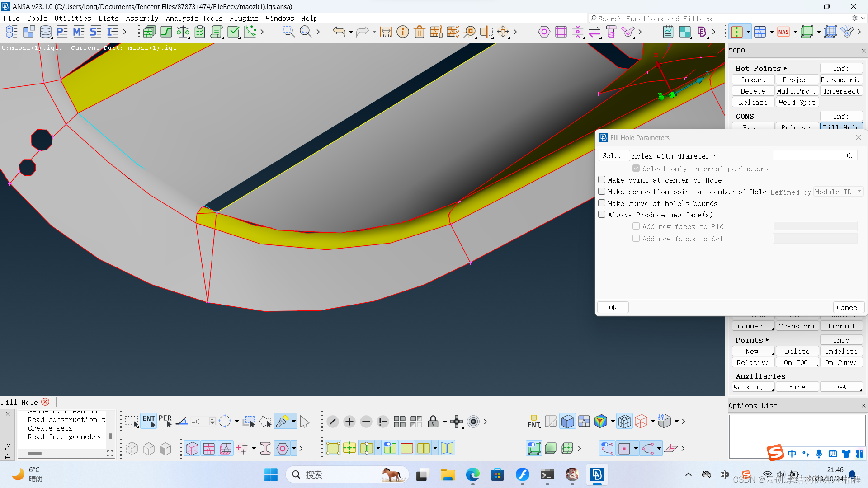Tick Always Produce new face(s) checkbox
Image resolution: width=868 pixels, height=488 pixels.
pos(602,215)
